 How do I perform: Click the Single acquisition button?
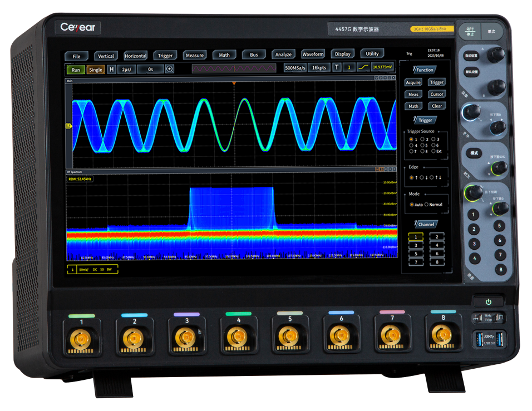coord(96,70)
